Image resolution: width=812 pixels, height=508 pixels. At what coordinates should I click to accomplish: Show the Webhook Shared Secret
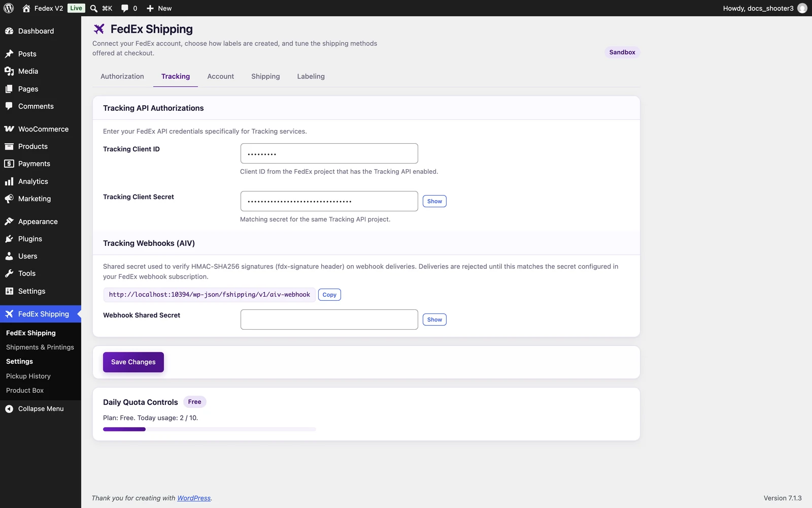coord(434,320)
